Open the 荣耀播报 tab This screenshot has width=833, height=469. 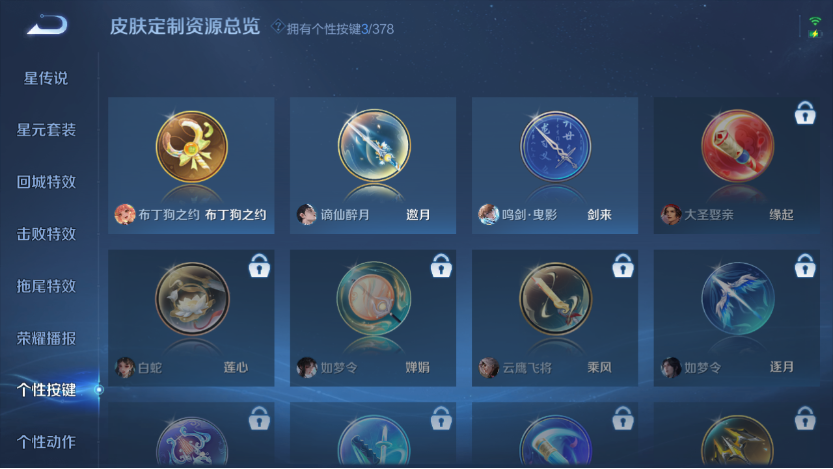point(46,338)
